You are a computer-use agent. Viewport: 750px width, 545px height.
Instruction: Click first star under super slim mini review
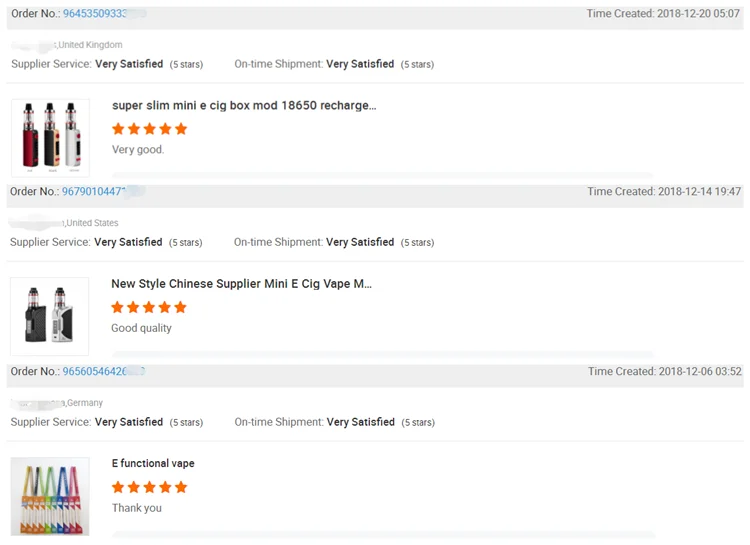pyautogui.click(x=118, y=129)
